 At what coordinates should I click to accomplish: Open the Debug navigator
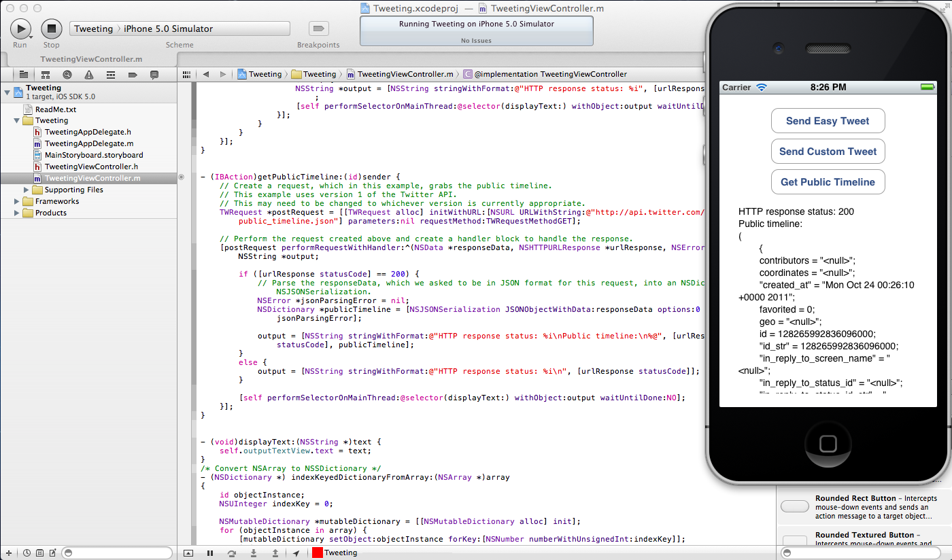pos(111,74)
